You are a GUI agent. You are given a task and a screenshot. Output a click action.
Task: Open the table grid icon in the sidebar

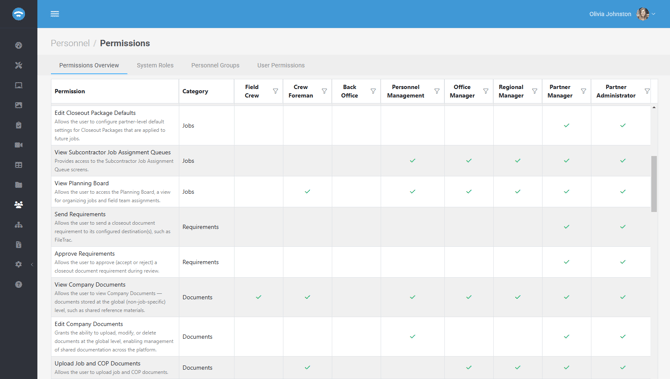[x=18, y=165]
